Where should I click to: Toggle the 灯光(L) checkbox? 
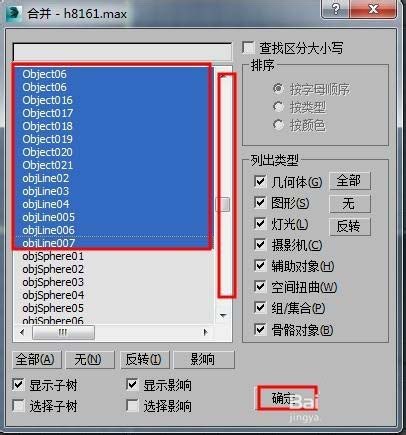260,223
